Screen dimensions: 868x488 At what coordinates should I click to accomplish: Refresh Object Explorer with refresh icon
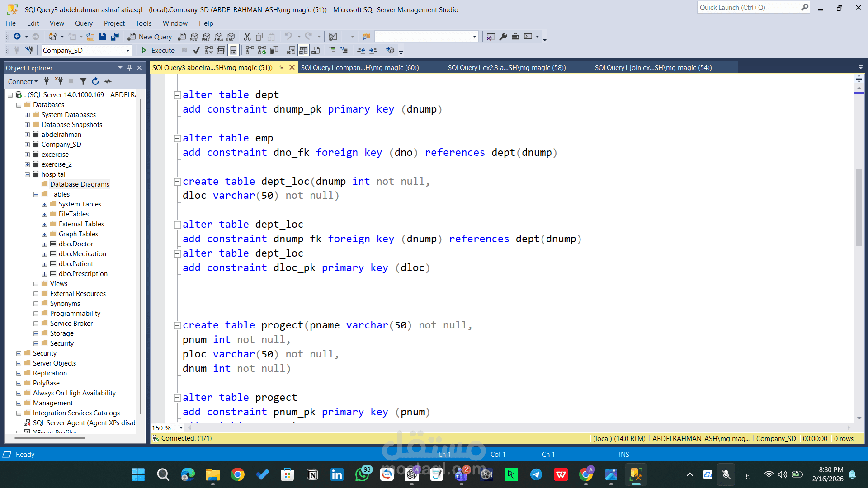click(95, 81)
